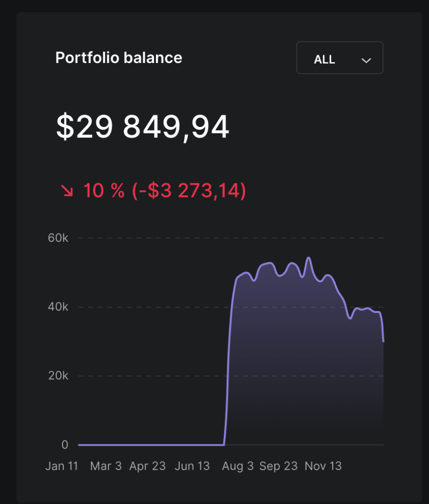The height and width of the screenshot is (504, 429).
Task: Click the 60k y-axis label
Action: 58,238
